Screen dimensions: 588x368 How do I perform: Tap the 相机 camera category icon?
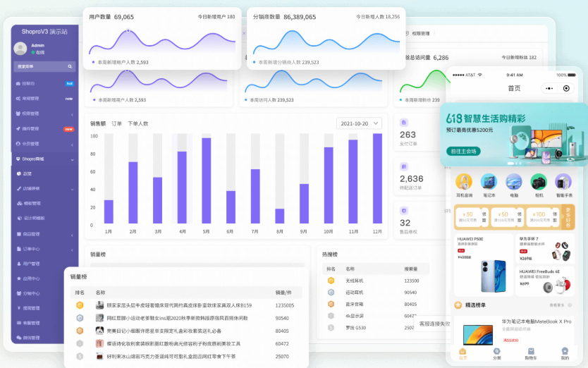(x=539, y=181)
